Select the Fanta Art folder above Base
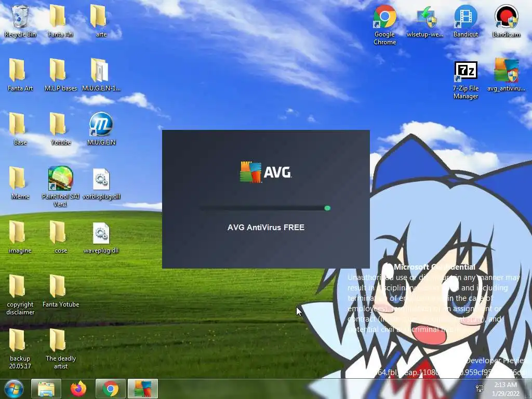 (x=20, y=75)
